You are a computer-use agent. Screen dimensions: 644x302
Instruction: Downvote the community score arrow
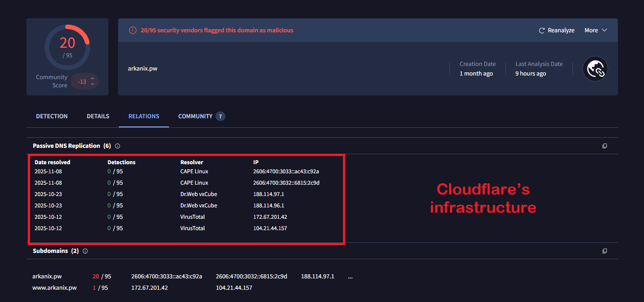point(92,84)
